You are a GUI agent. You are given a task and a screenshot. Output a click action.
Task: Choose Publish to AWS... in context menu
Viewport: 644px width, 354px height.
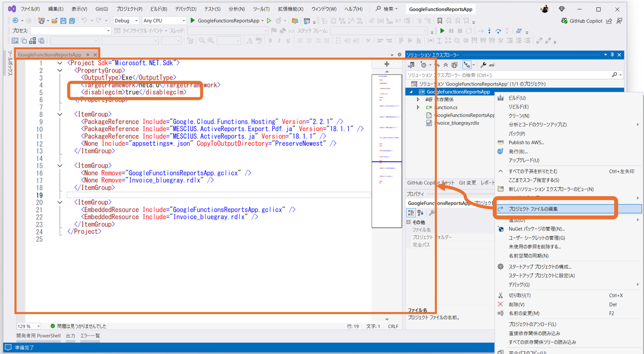click(x=569, y=142)
